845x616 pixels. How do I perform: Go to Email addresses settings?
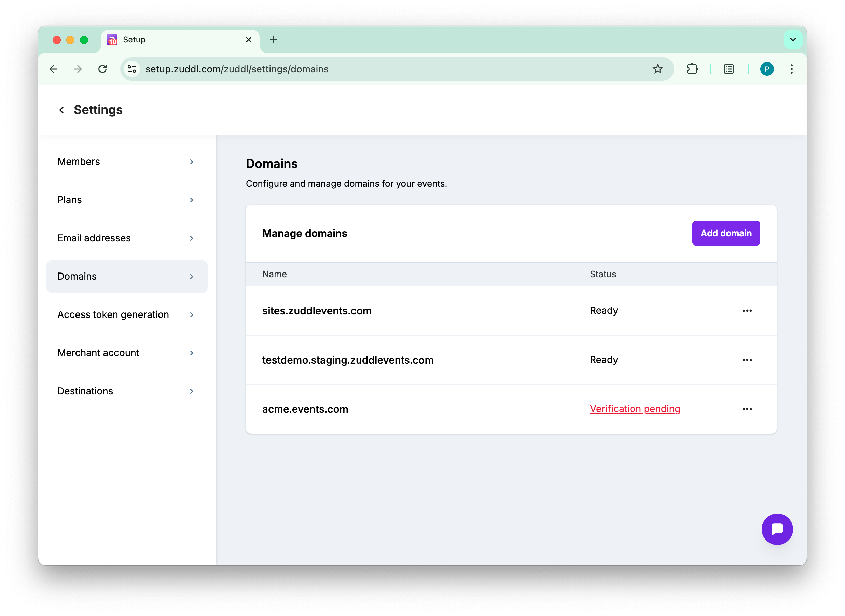click(127, 238)
